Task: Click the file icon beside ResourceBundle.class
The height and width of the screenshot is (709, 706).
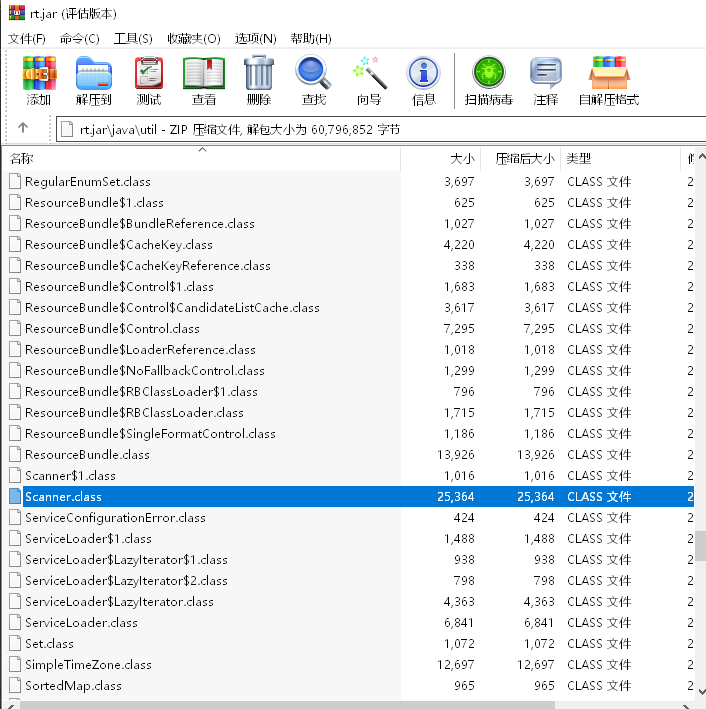Action: [x=15, y=454]
